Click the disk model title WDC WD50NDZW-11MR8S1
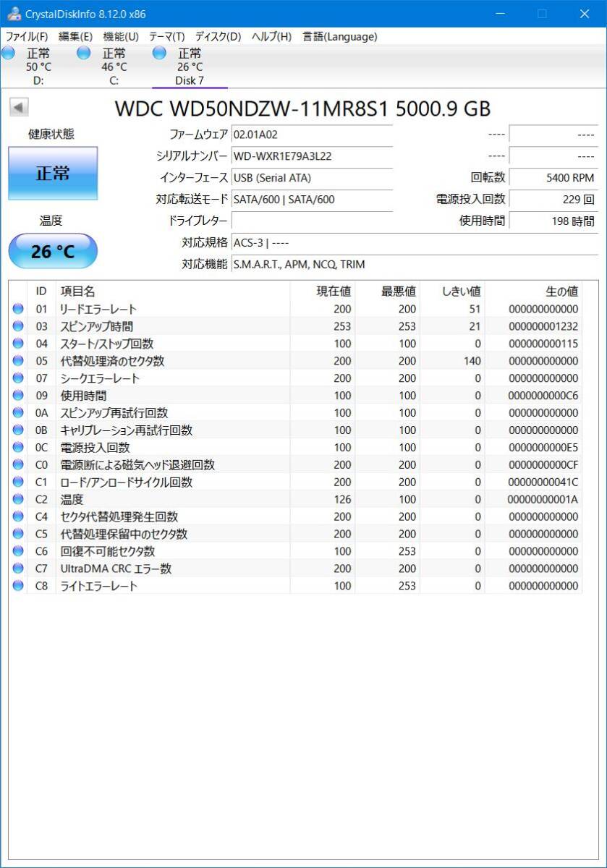Screen dimensions: 607x868 [252, 109]
